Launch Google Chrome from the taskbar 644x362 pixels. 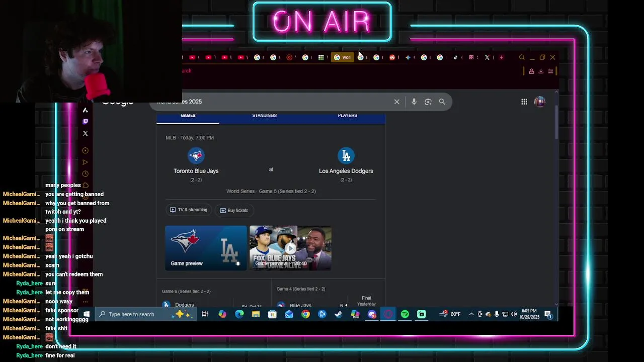pos(305,314)
